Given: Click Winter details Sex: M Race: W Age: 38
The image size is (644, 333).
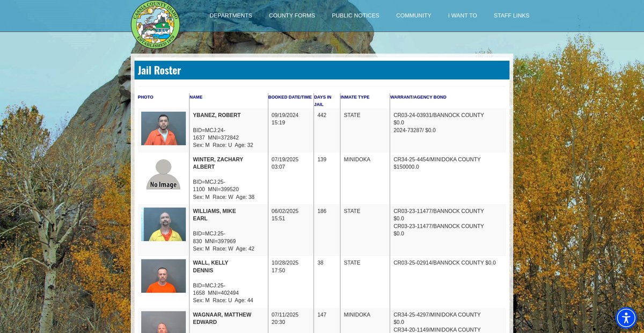Looking at the screenshot, I should click(224, 197).
